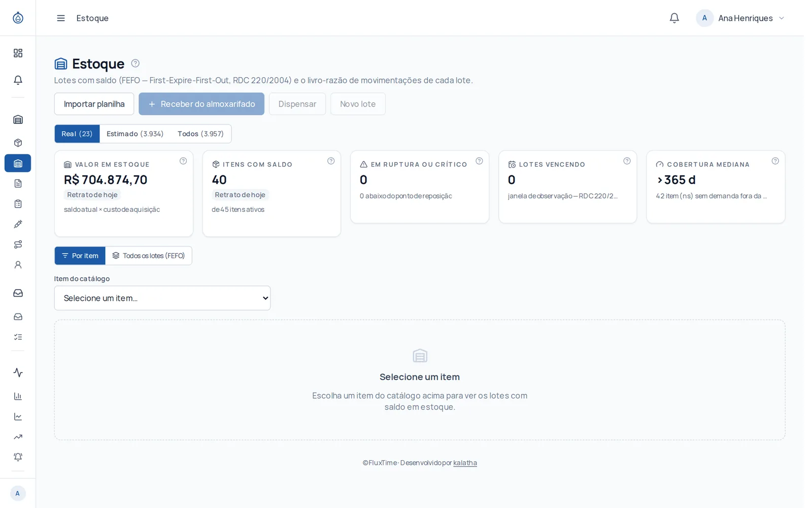This screenshot has height=508, width=812.
Task: Click the Retrato de hoje tag under R$ 704.874,70
Action: [x=92, y=195]
